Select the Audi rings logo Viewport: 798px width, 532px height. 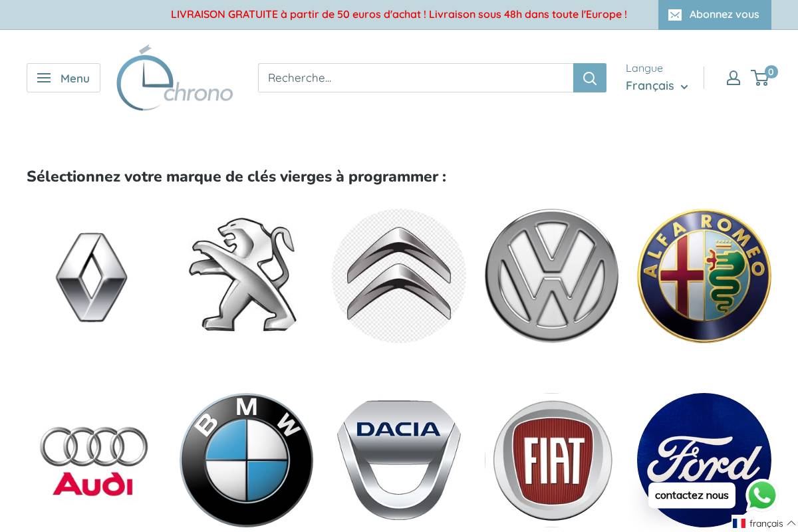click(92, 460)
